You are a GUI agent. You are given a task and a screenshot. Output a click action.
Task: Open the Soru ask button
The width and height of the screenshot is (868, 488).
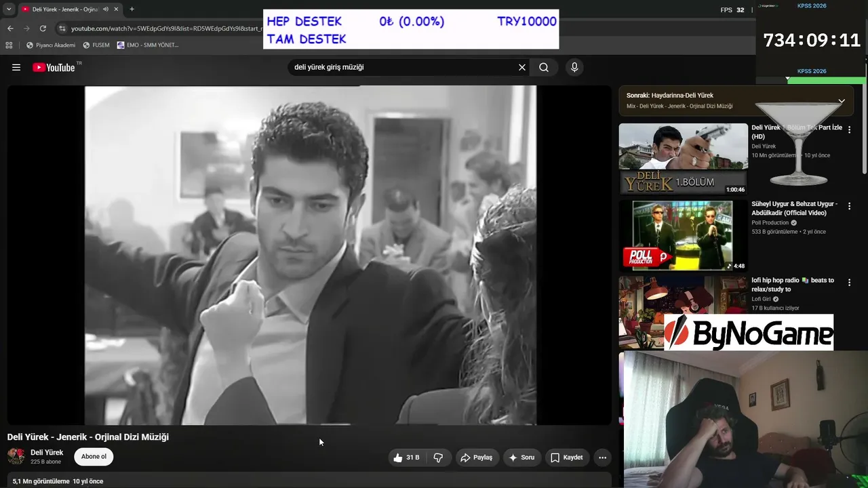click(x=521, y=457)
